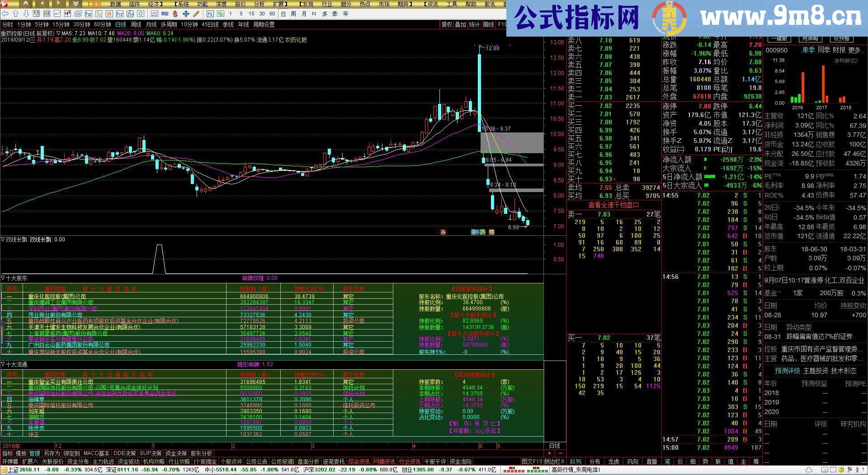Open the formula editor f(x) icon
Image resolution: width=868 pixels, height=475 pixels.
[x=129, y=14]
